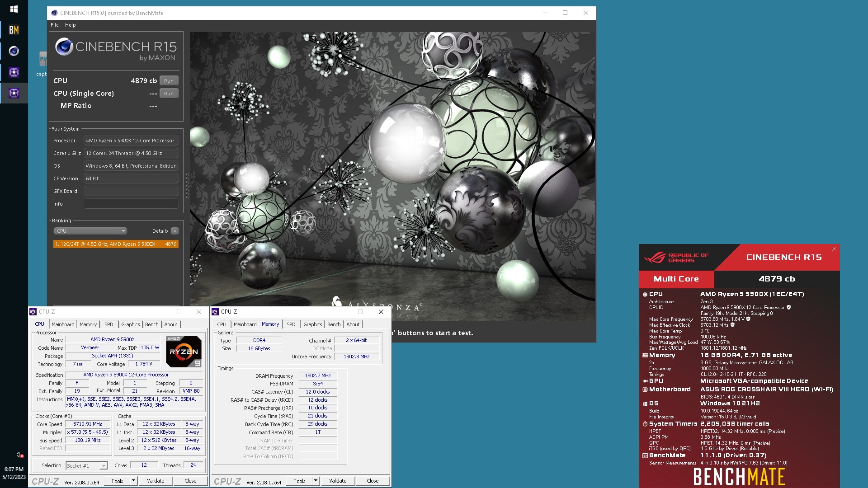Switch to Memory tab in CPU-Z CPU window

[88, 324]
